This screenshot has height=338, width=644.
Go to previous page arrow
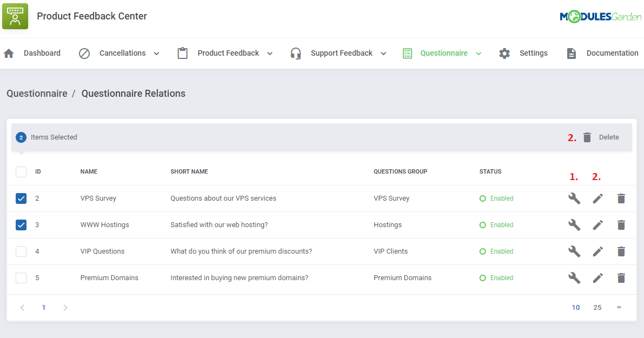coord(23,308)
